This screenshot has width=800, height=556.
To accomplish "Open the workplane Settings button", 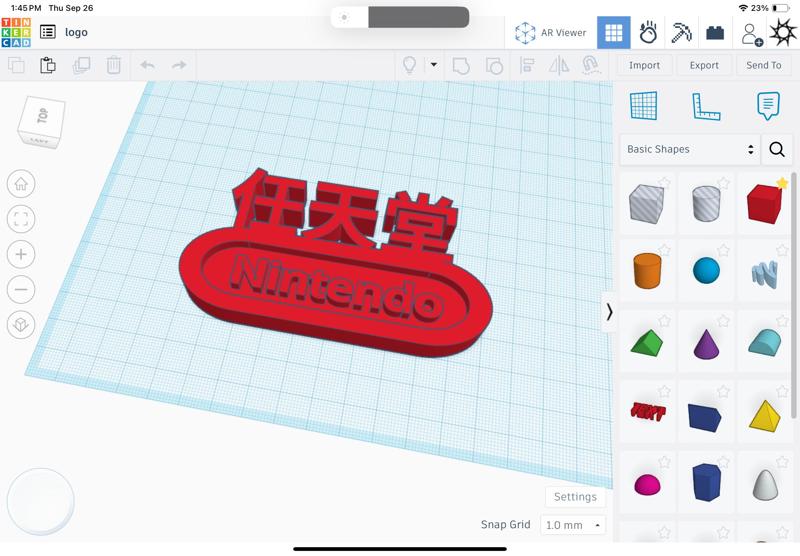I will 575,497.
